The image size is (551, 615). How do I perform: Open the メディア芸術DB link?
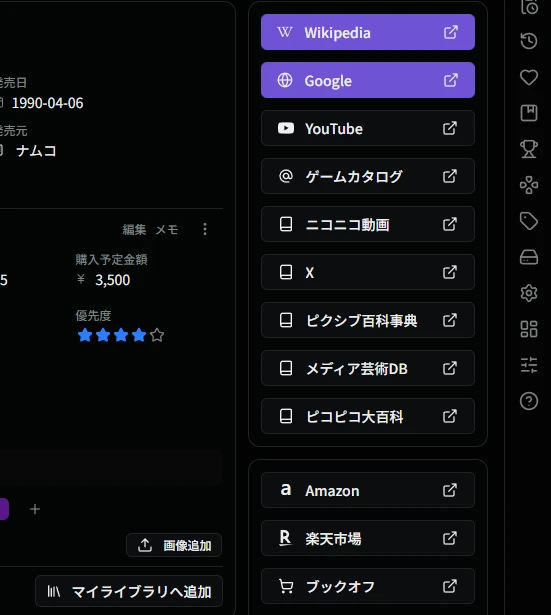[x=368, y=368]
